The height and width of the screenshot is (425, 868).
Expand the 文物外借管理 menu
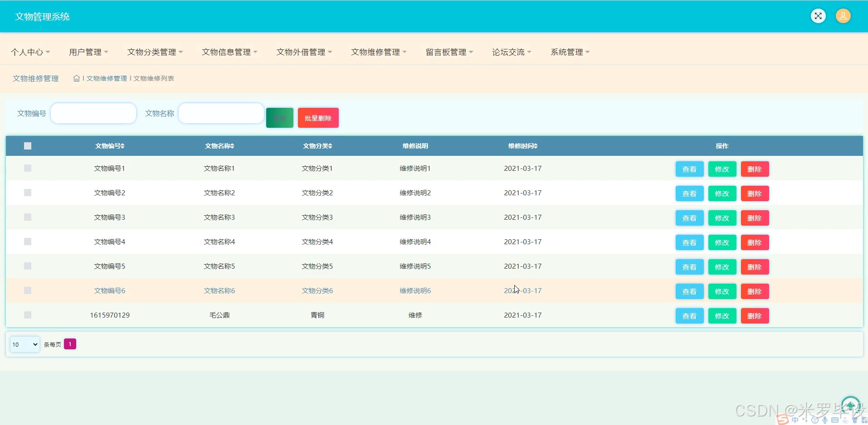coord(304,52)
